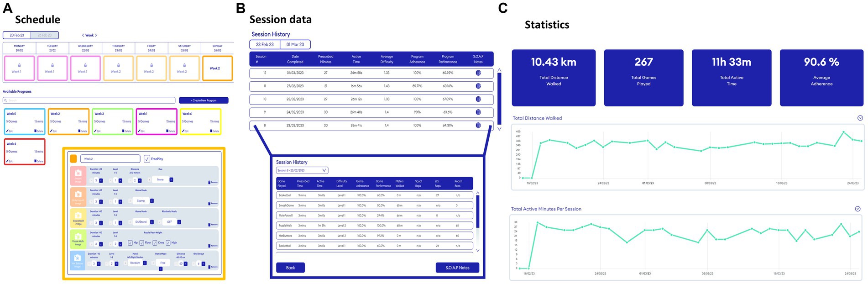
Task: Remove the Hot Buttons game row
Action: (213, 267)
